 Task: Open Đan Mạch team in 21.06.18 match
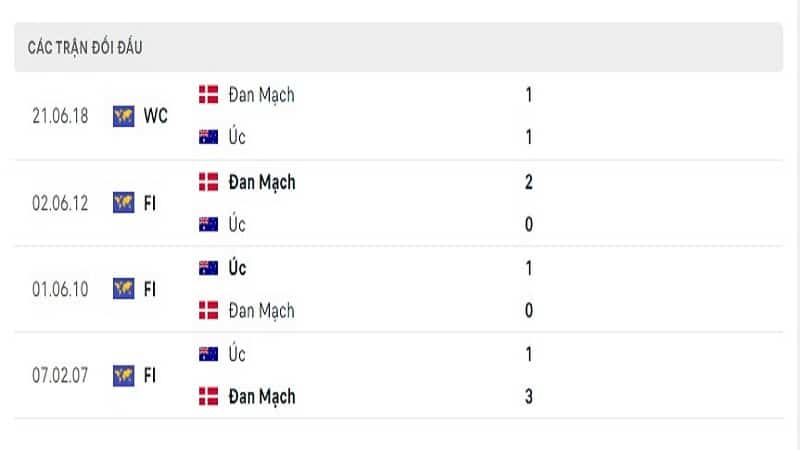click(x=261, y=95)
